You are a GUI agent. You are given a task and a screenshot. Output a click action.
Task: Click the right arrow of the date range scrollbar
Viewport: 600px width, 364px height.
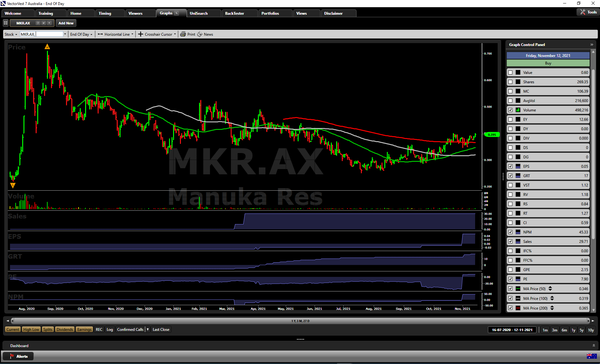(593, 321)
